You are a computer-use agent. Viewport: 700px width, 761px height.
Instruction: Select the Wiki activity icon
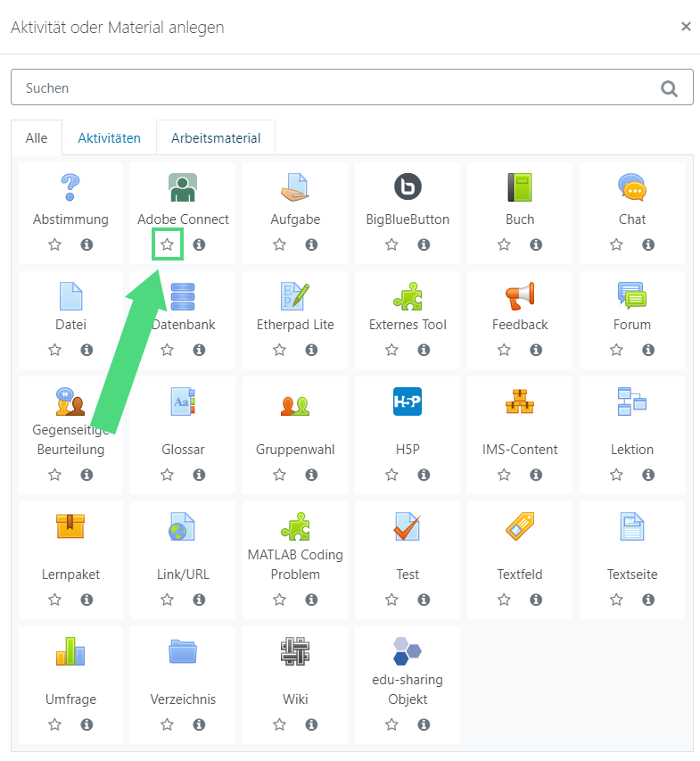tap(295, 651)
